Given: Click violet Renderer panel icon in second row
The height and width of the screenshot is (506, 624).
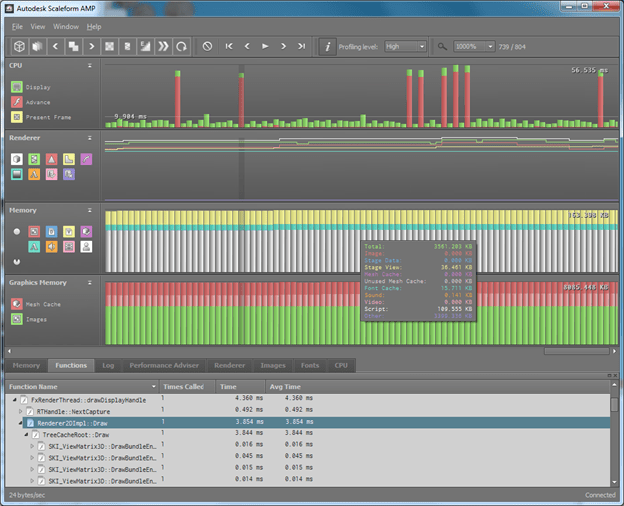Looking at the screenshot, I should click(x=69, y=174).
